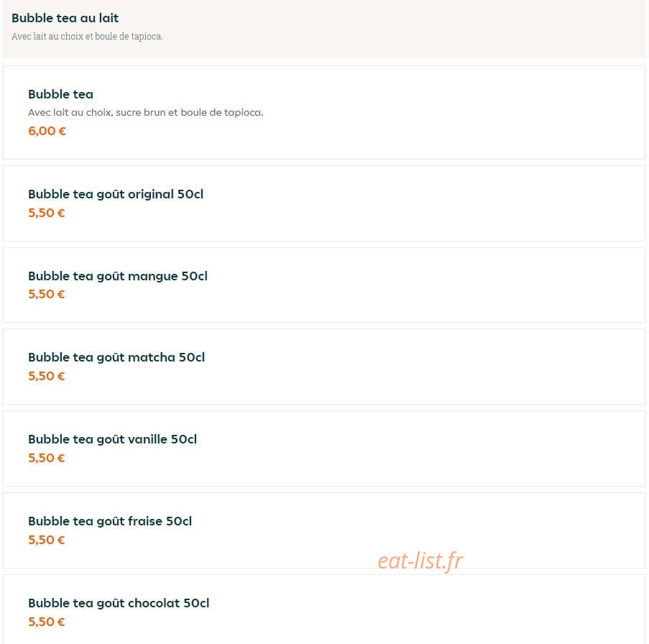Click the 6,00 € price of Bubble tea

[47, 132]
